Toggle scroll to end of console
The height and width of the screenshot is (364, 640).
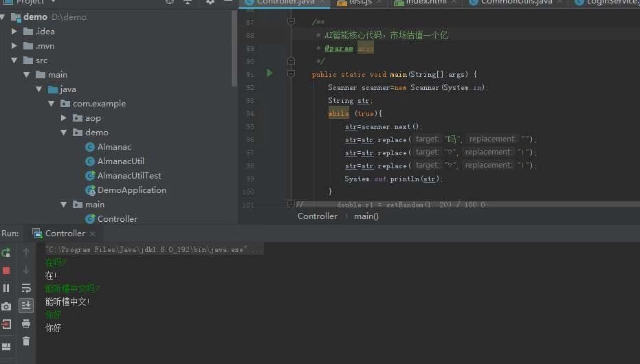26,306
